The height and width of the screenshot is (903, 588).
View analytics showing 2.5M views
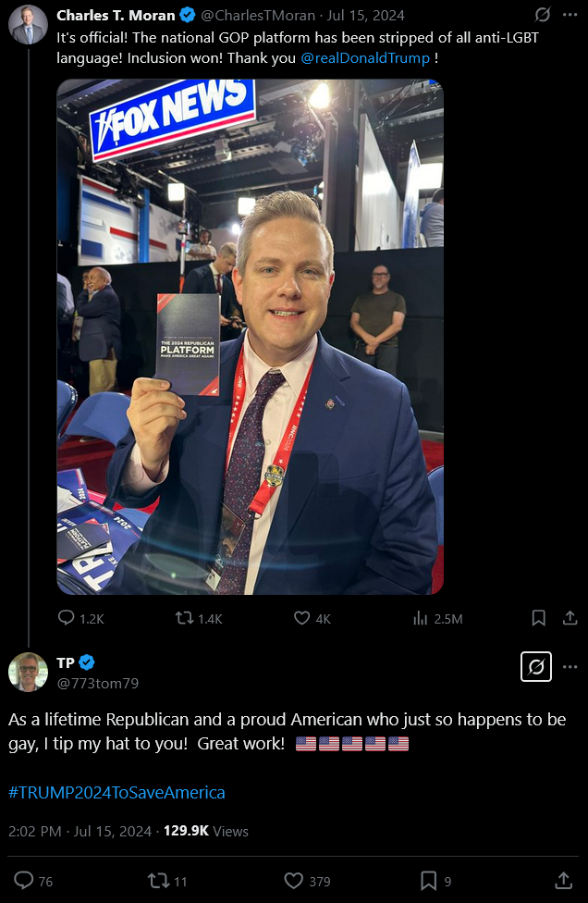[438, 619]
